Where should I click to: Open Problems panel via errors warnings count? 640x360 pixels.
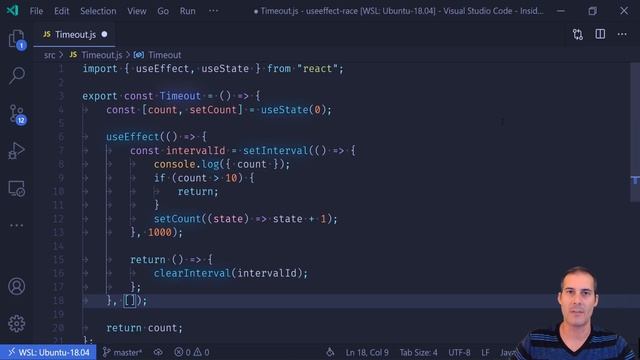192,352
